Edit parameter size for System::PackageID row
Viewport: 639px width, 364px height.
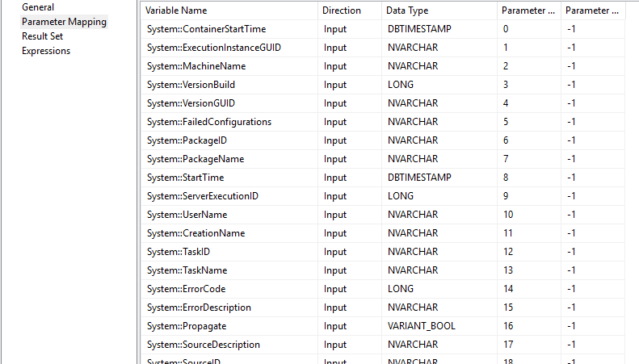593,141
